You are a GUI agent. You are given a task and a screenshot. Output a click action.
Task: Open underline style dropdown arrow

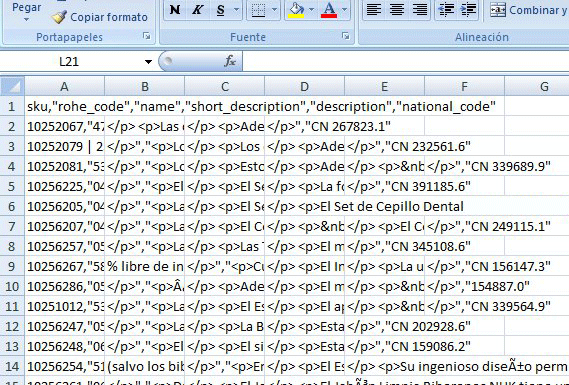[x=237, y=10]
